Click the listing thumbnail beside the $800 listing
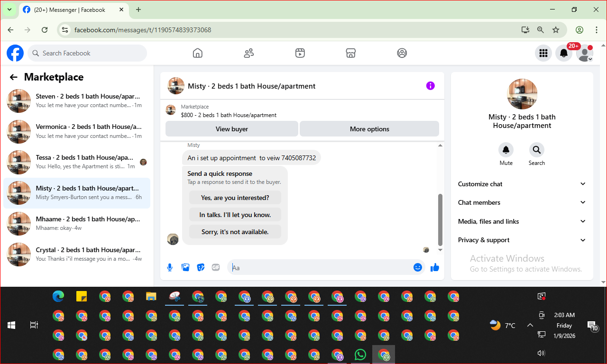Image resolution: width=607 pixels, height=364 pixels. (x=171, y=110)
